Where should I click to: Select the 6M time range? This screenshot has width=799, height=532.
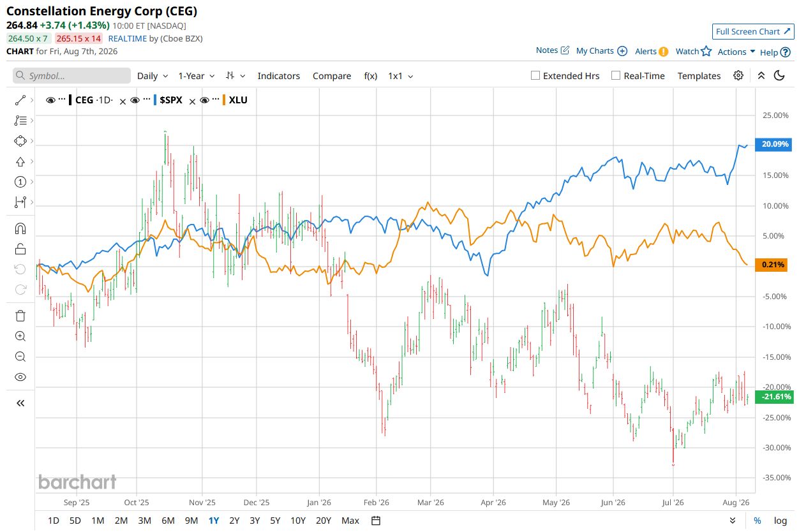point(168,521)
